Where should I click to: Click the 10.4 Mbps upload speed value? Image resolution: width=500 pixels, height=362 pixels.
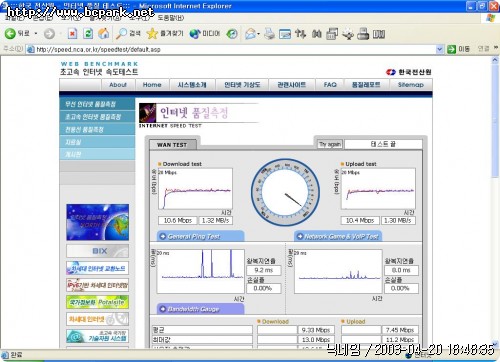point(360,220)
